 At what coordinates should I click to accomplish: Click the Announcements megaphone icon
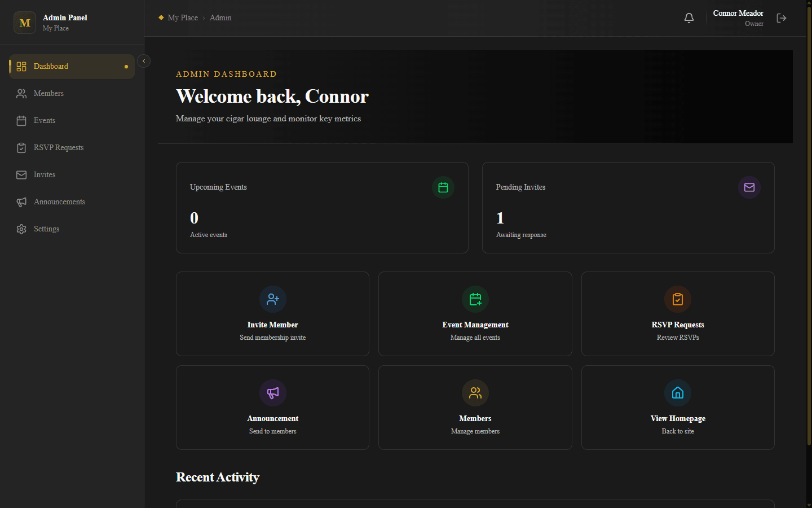(21, 202)
